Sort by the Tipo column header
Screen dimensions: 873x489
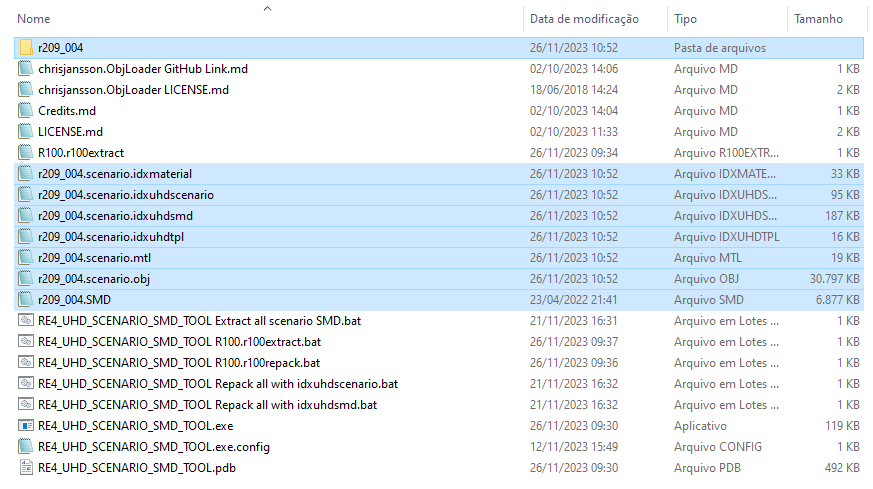(x=685, y=19)
